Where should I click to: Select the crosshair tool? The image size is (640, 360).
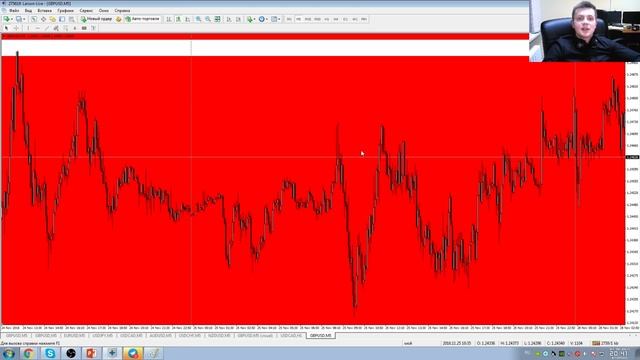tap(16, 28)
